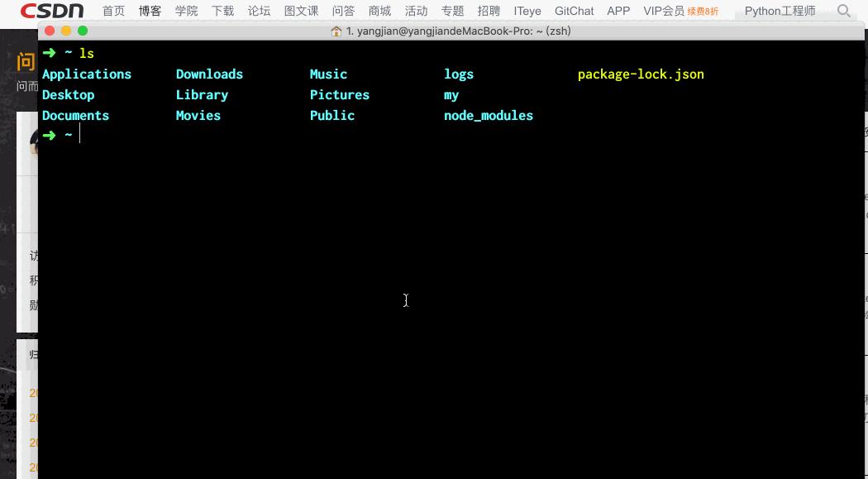
Task: Click the green zoom button on terminal window
Action: 83,29
